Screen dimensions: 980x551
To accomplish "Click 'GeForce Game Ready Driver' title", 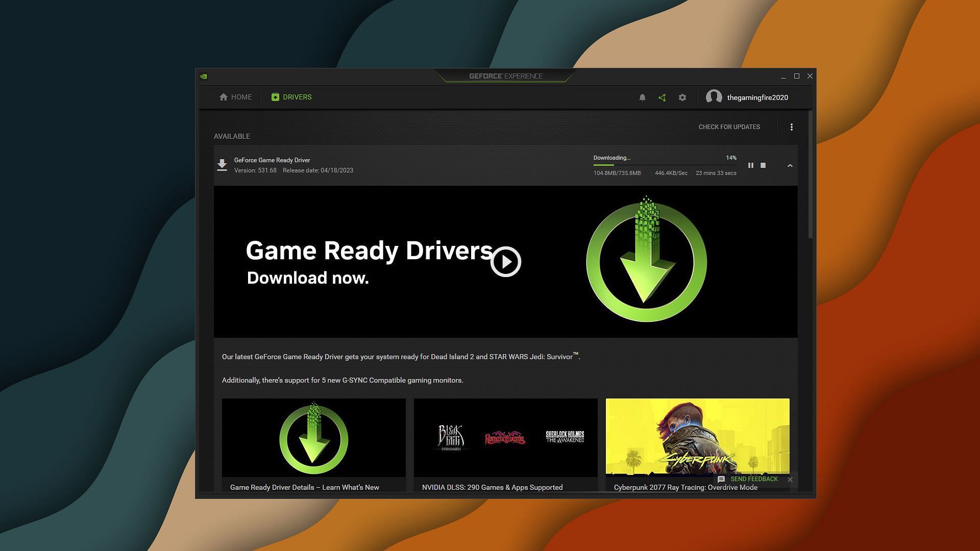I will tap(272, 160).
